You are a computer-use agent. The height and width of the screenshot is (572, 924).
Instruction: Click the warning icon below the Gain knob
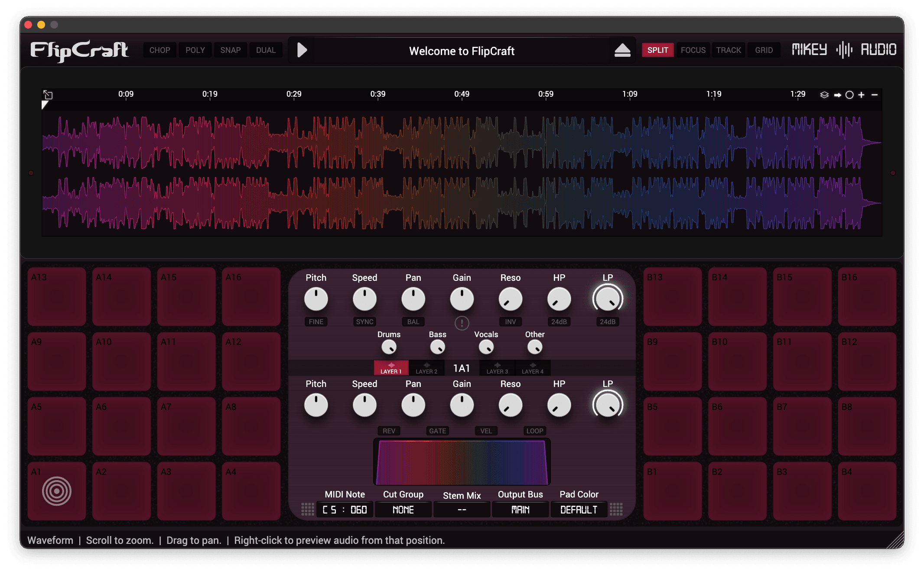point(462,323)
